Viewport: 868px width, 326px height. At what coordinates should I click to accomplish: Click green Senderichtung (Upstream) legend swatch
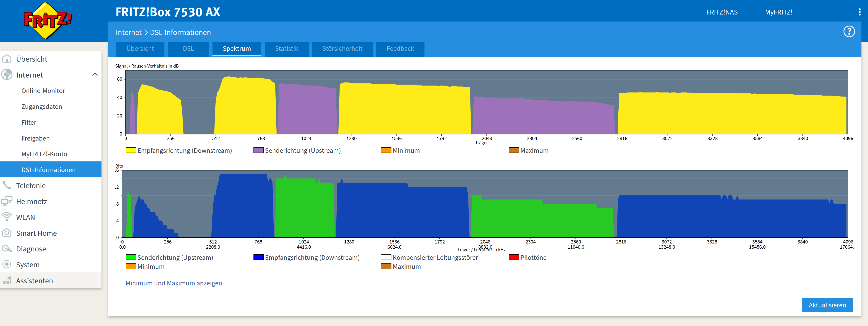click(131, 257)
